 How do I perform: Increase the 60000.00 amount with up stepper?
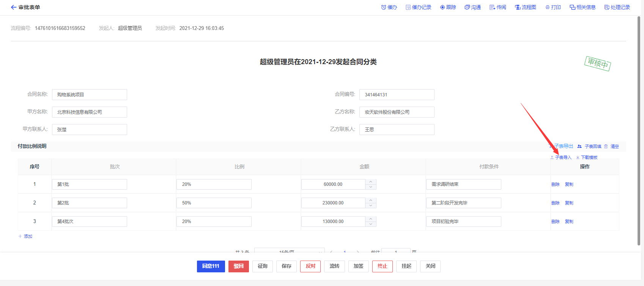tap(371, 182)
